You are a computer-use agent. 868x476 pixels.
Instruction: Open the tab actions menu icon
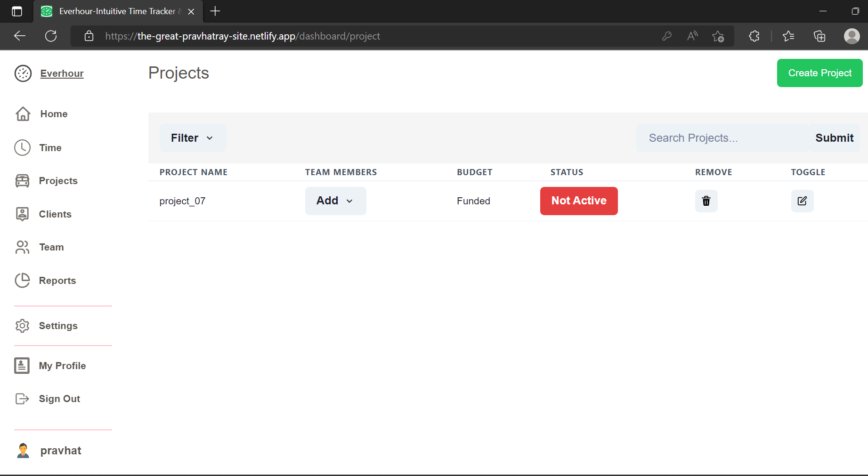(17, 11)
